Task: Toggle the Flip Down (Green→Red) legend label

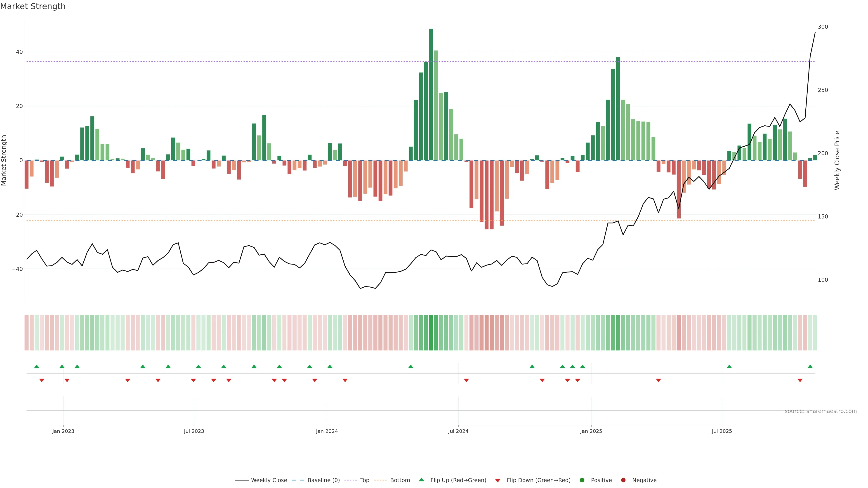Action: pos(538,480)
